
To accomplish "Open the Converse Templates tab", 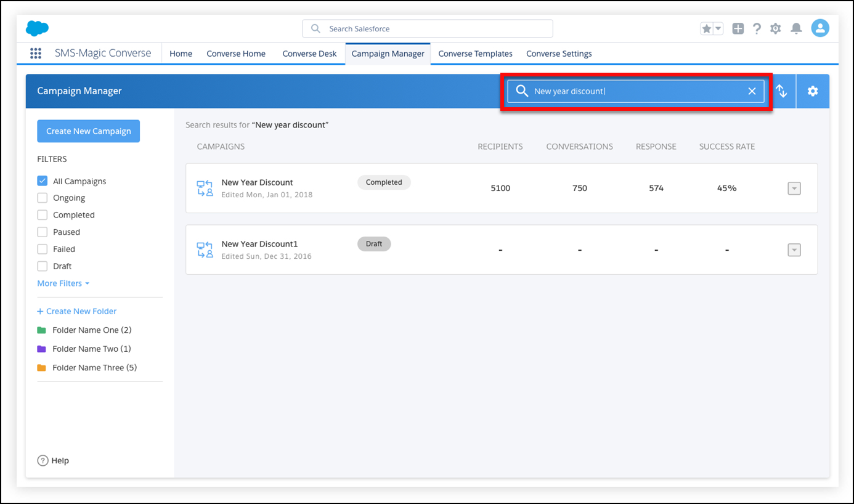I will coord(475,54).
